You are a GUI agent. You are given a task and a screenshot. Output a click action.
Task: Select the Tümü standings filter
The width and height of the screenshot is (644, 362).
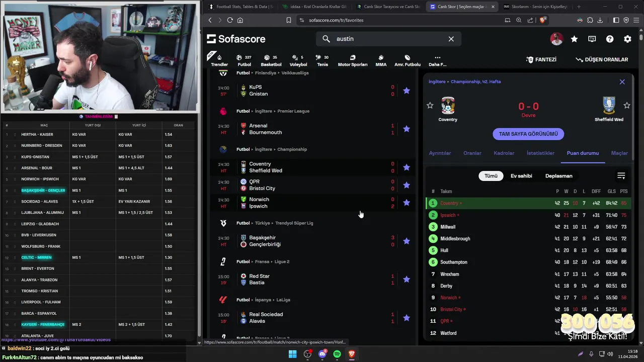click(x=491, y=176)
